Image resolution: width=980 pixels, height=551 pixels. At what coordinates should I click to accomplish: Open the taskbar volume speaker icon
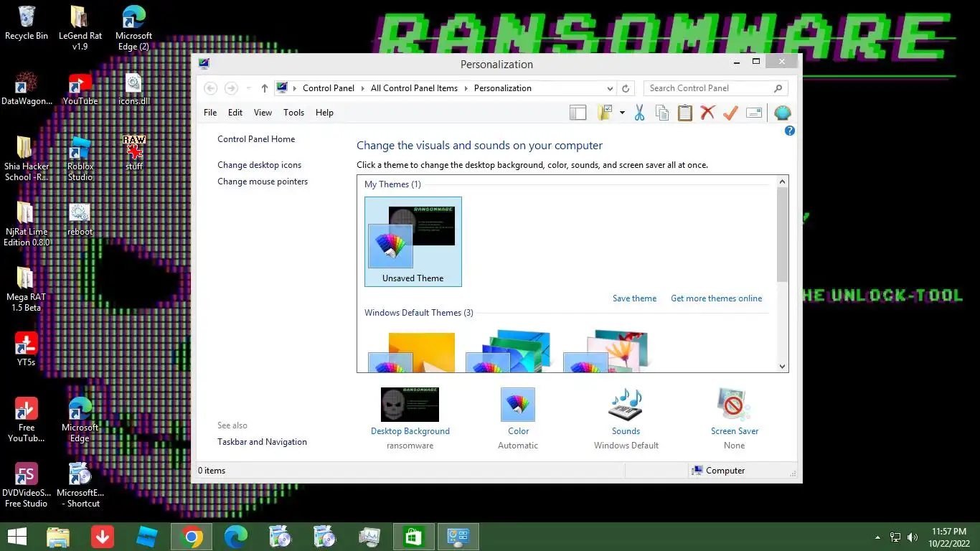[913, 537]
